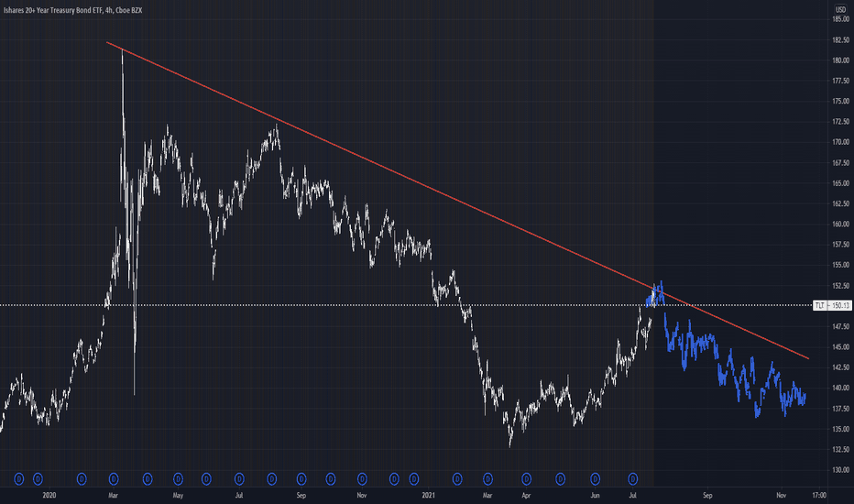Click the Ishares 20+ Year Treasury Bond ETF title
The height and width of the screenshot is (504, 854).
pyautogui.click(x=72, y=10)
